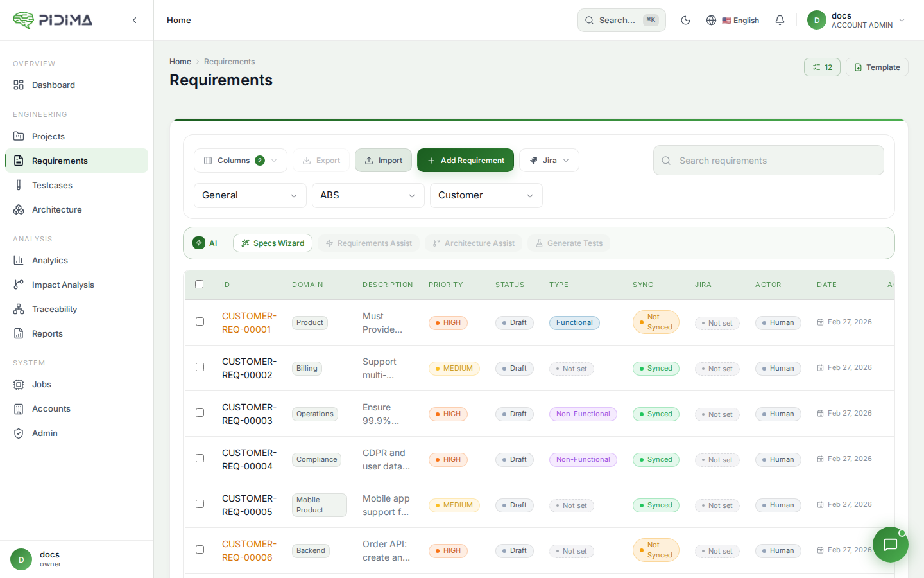Open Reports page

(77, 333)
